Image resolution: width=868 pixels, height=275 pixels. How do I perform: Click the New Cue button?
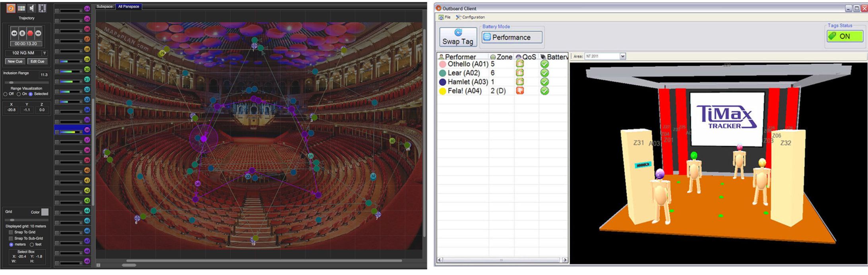[15, 62]
